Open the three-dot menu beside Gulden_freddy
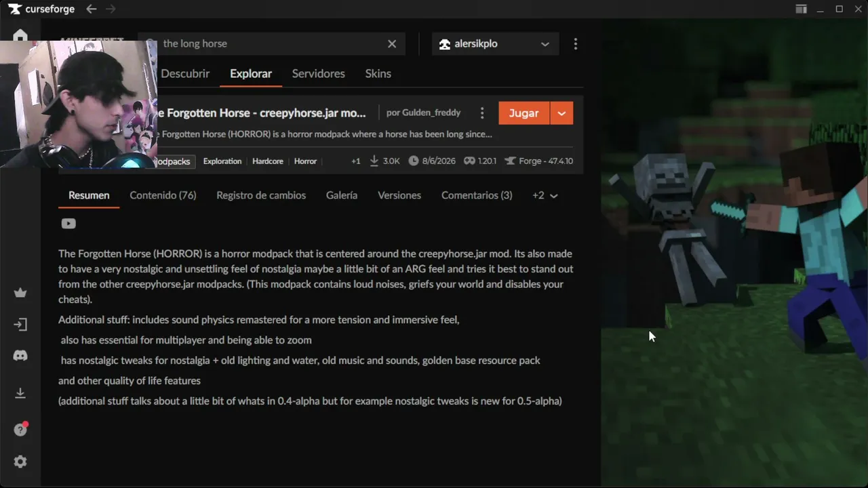The width and height of the screenshot is (868, 488). point(482,113)
